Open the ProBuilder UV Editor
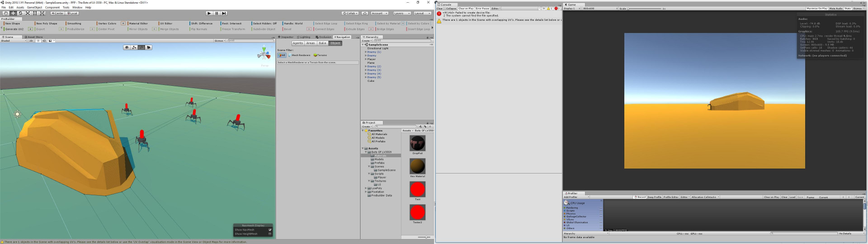 tap(166, 23)
